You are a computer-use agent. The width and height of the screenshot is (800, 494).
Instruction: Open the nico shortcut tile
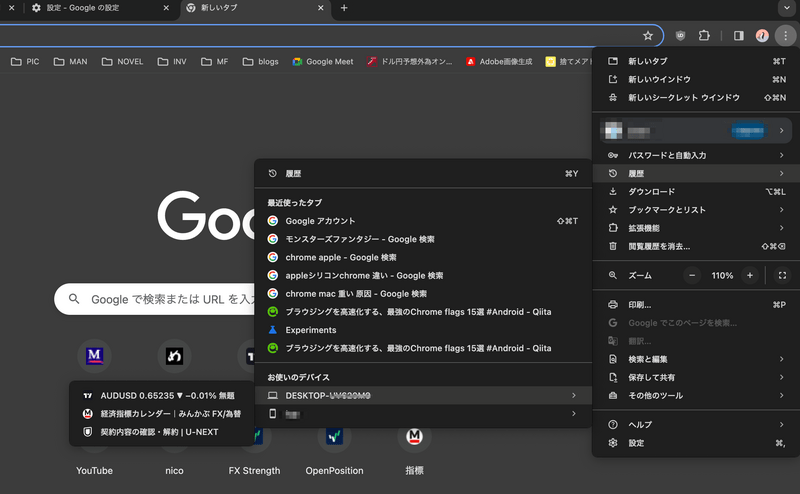pyautogui.click(x=174, y=470)
